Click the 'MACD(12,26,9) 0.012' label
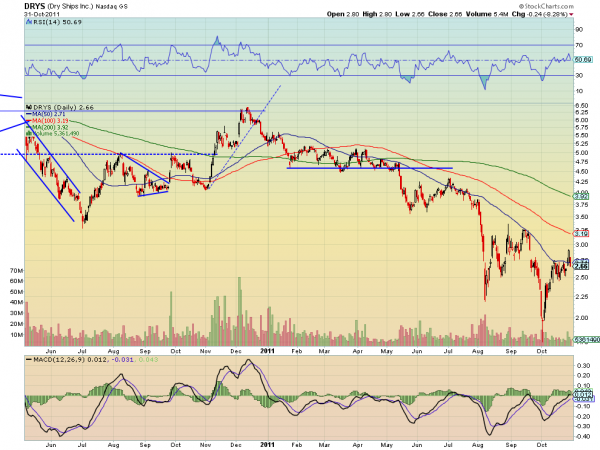 69,360
